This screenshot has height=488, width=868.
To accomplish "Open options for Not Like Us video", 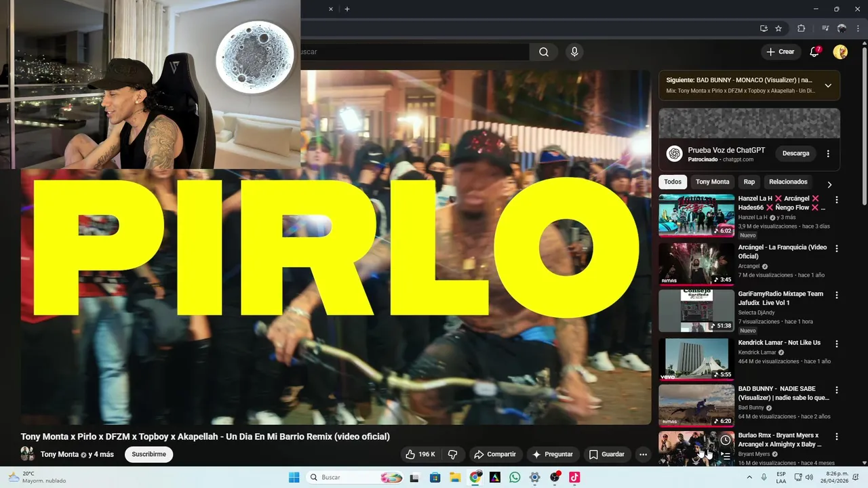I will click(x=836, y=344).
